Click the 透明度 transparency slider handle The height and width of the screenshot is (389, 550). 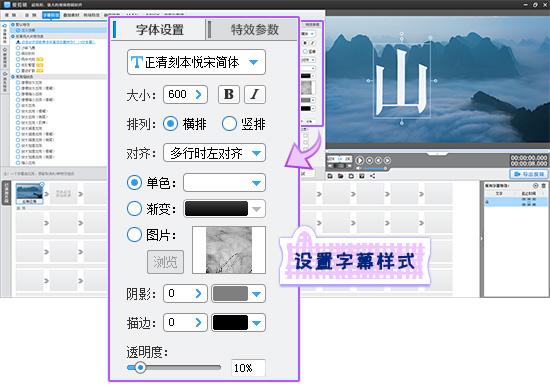coord(140,367)
